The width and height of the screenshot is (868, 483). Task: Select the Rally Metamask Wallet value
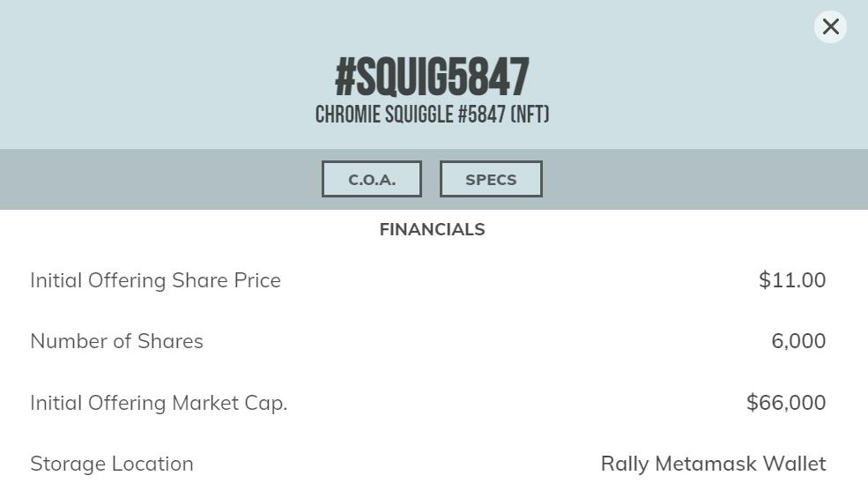click(713, 464)
